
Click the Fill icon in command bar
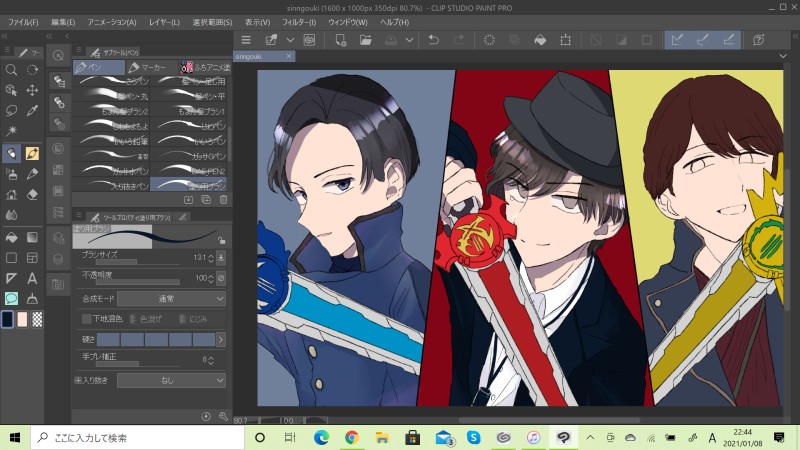click(x=540, y=40)
